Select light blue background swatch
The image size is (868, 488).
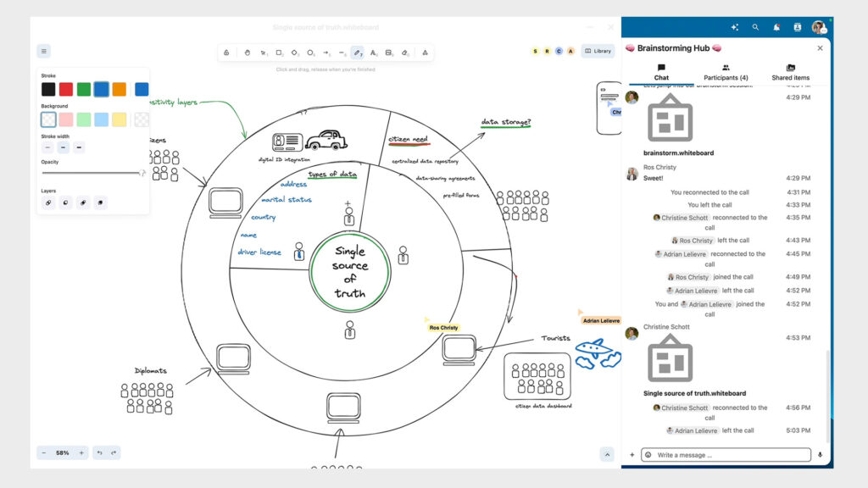coord(102,119)
